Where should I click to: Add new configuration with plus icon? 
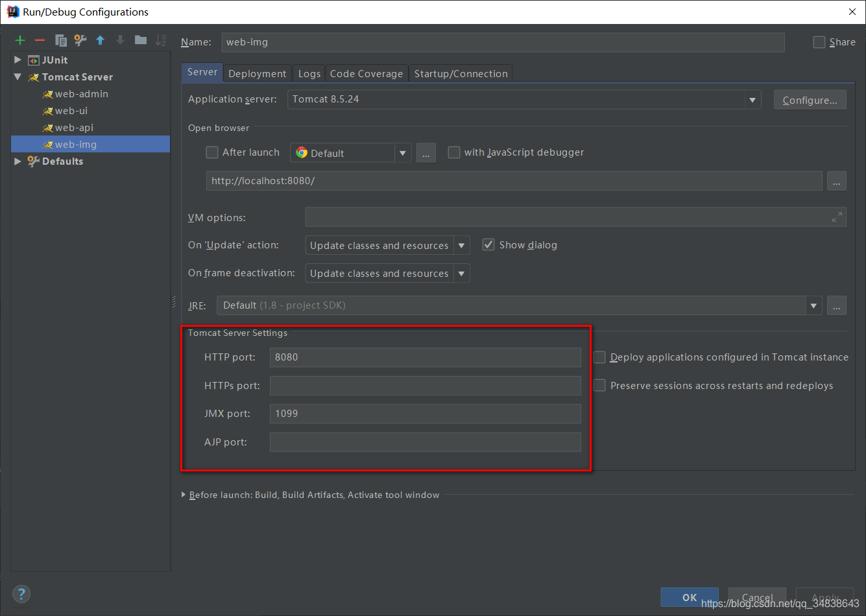20,40
